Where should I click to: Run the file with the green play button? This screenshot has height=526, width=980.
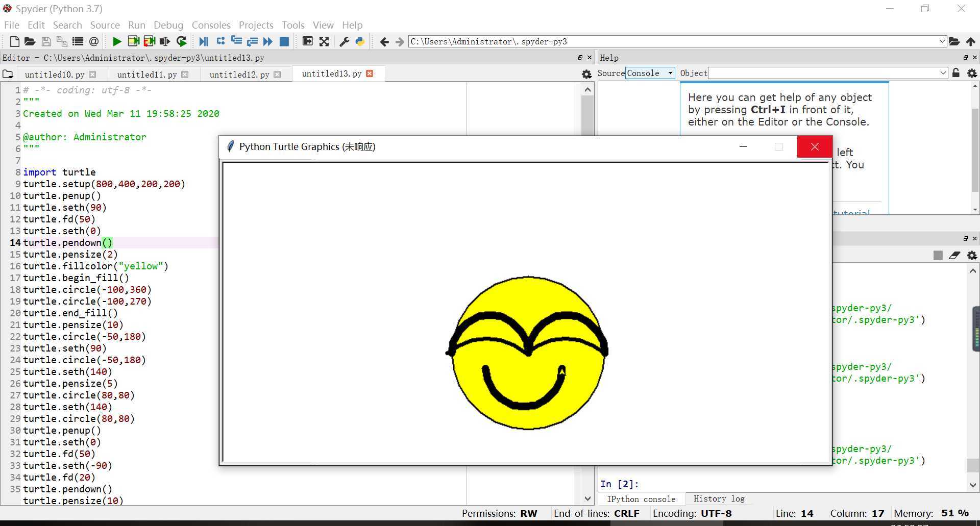[x=117, y=41]
